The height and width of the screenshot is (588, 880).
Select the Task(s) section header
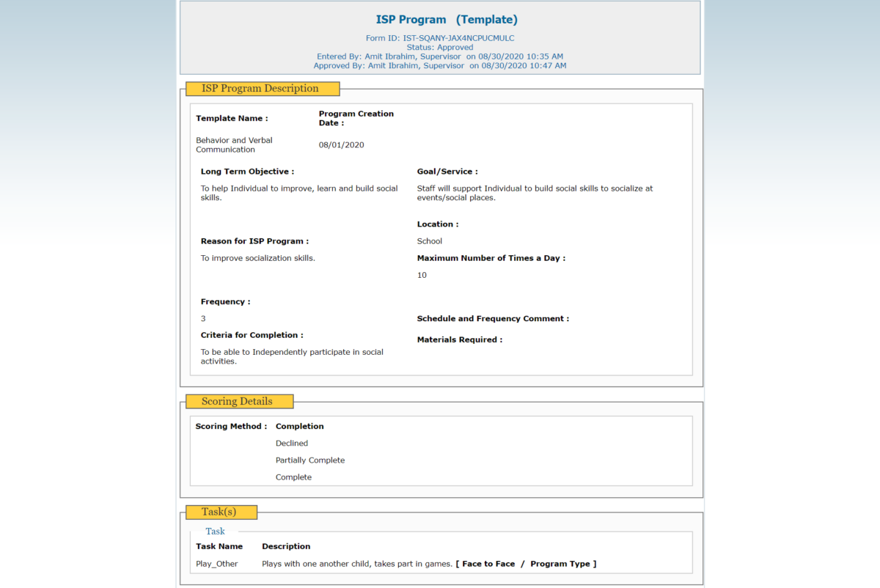pyautogui.click(x=219, y=512)
